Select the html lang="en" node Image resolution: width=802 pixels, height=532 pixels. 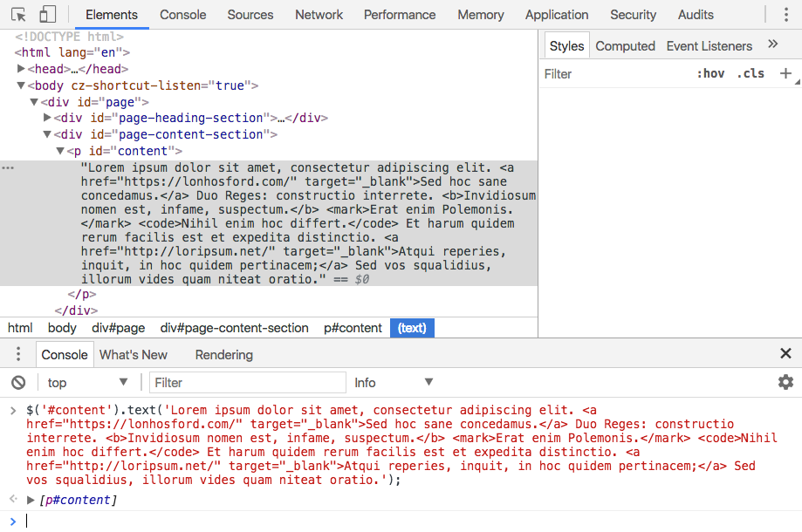72,52
